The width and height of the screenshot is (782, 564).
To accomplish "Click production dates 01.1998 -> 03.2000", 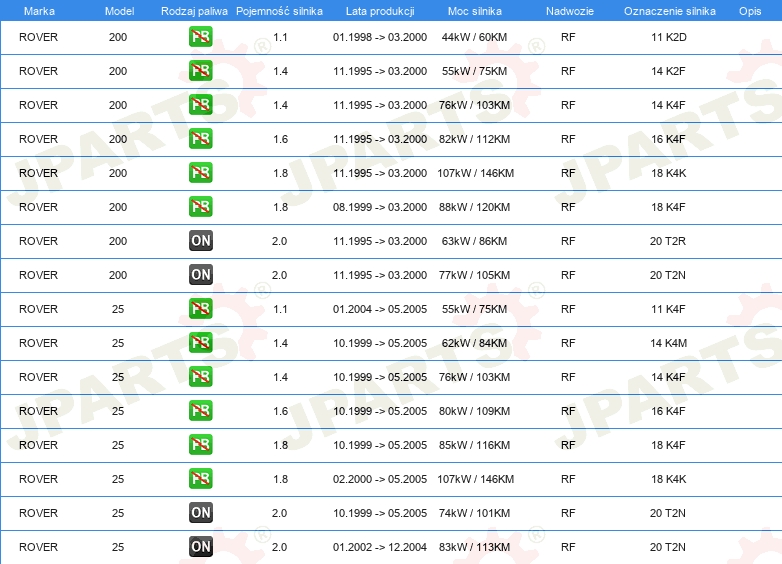I will [380, 37].
